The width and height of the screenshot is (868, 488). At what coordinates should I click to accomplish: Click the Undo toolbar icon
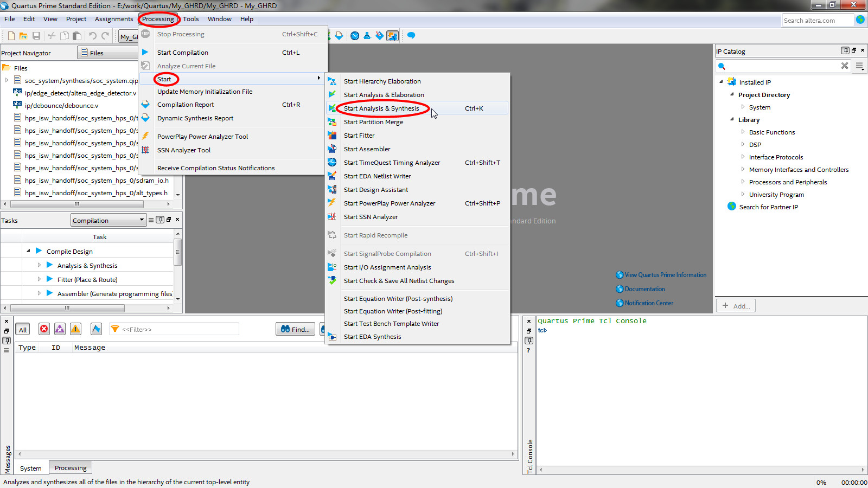pos(93,36)
